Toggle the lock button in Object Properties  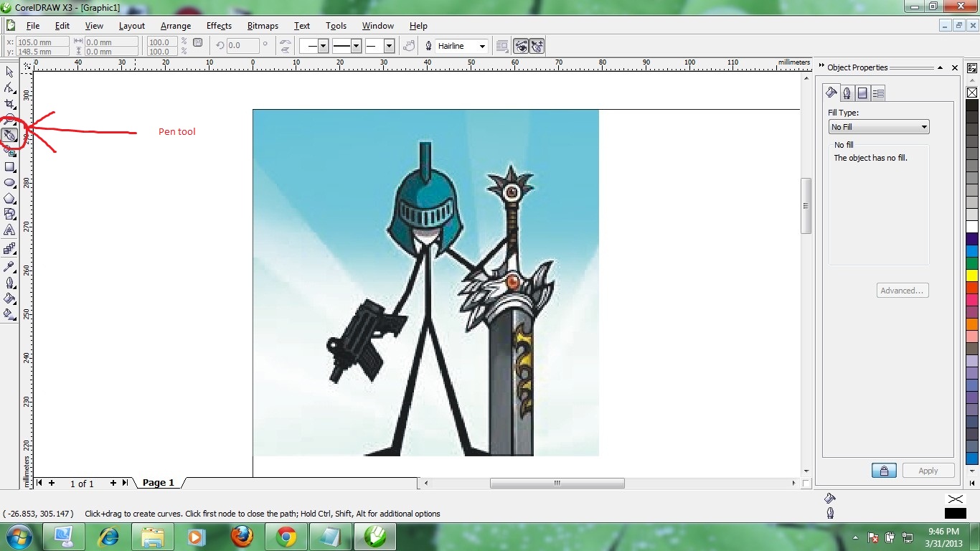[884, 470]
